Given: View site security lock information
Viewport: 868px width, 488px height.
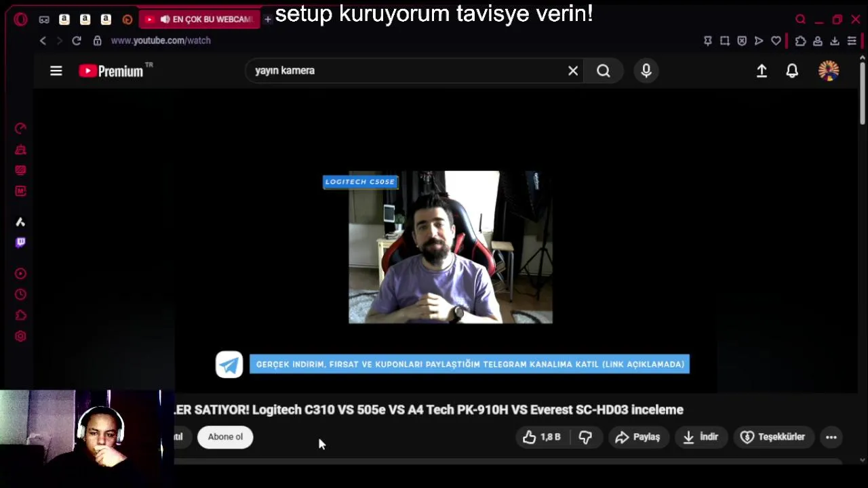Looking at the screenshot, I should (97, 41).
